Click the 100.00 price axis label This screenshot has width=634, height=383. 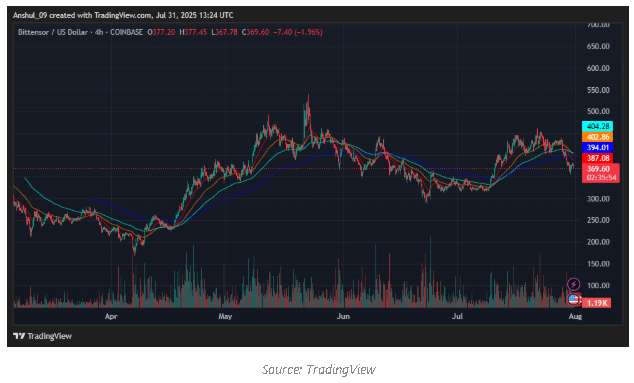598,286
